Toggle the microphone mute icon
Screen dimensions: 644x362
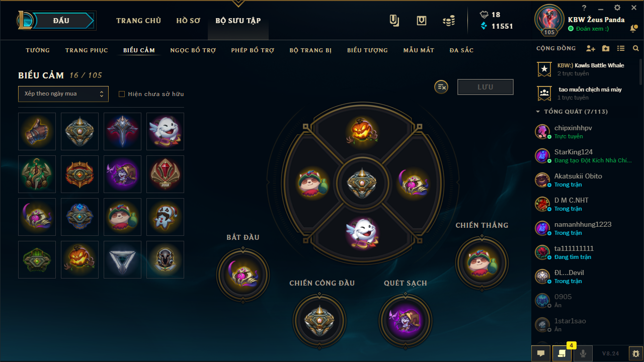tap(583, 353)
